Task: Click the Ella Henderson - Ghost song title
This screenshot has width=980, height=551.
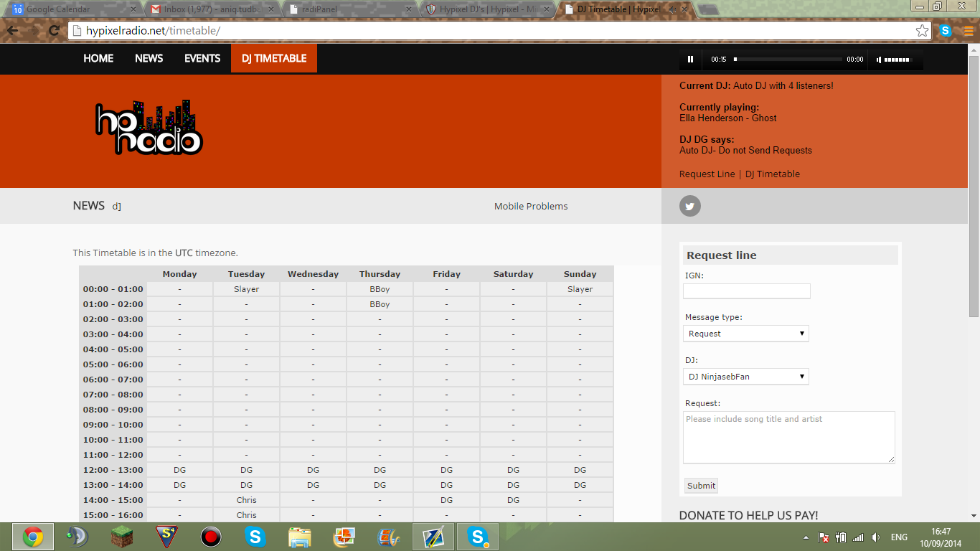Action: pyautogui.click(x=727, y=118)
